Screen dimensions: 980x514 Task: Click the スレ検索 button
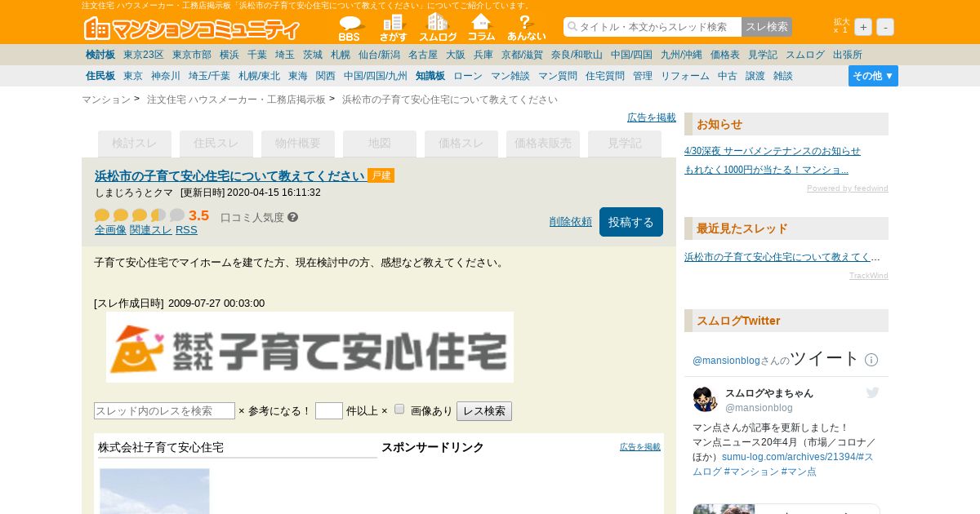click(x=767, y=27)
